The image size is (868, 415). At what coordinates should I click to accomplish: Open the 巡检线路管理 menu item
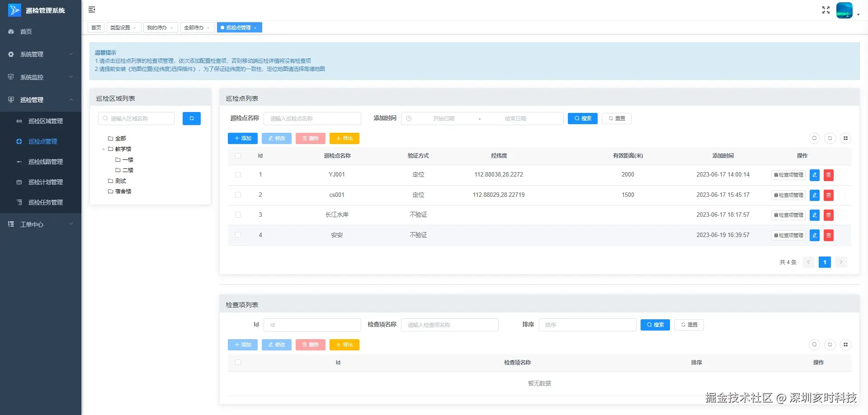[45, 162]
